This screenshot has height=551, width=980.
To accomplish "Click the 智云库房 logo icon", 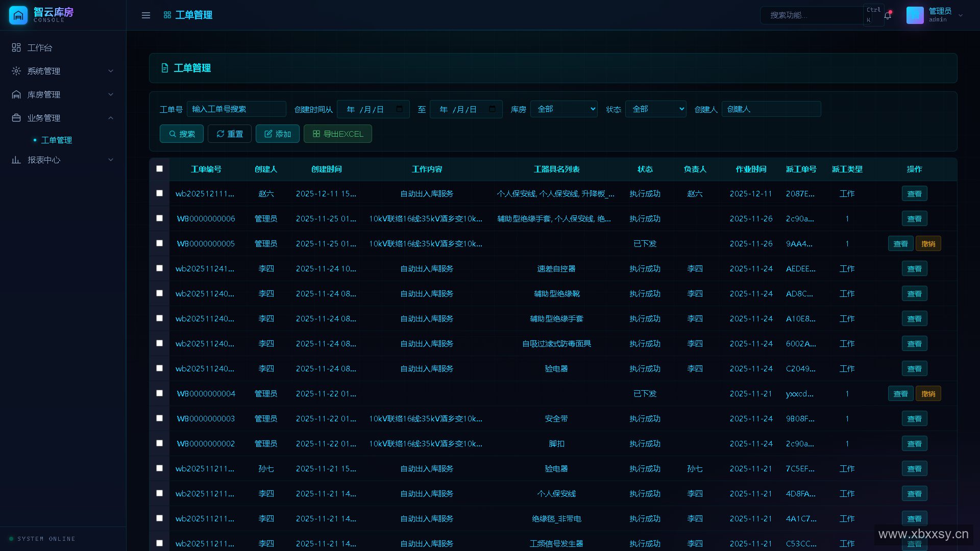I will pos(18,15).
